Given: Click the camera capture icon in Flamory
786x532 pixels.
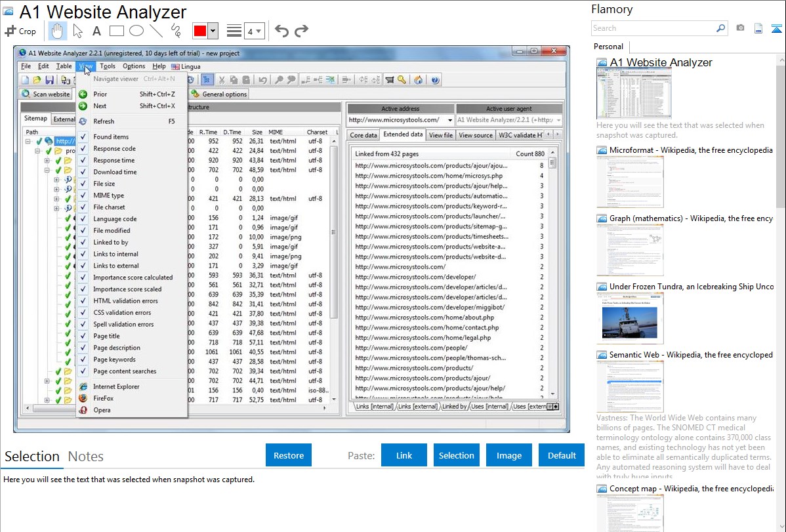Looking at the screenshot, I should point(740,28).
